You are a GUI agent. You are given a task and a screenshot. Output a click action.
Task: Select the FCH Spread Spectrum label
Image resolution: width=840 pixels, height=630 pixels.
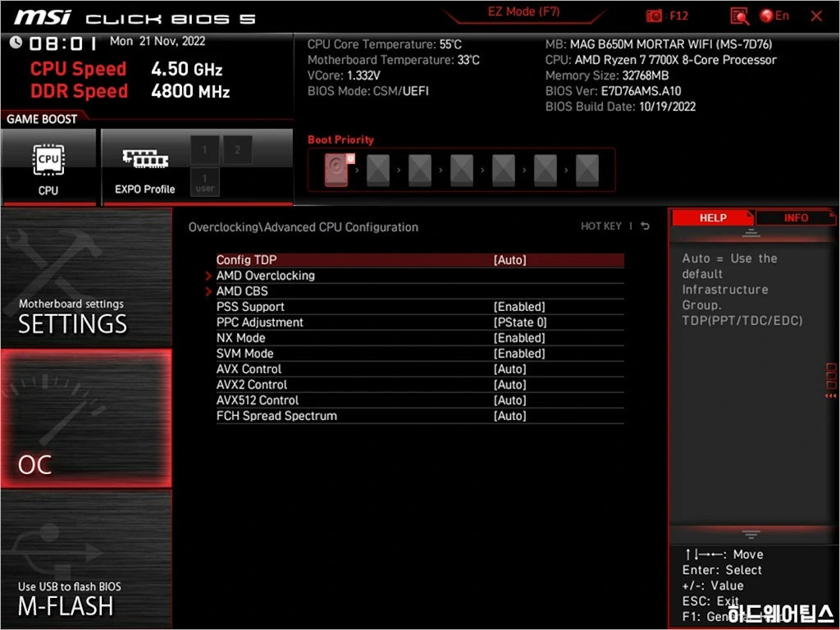click(276, 415)
